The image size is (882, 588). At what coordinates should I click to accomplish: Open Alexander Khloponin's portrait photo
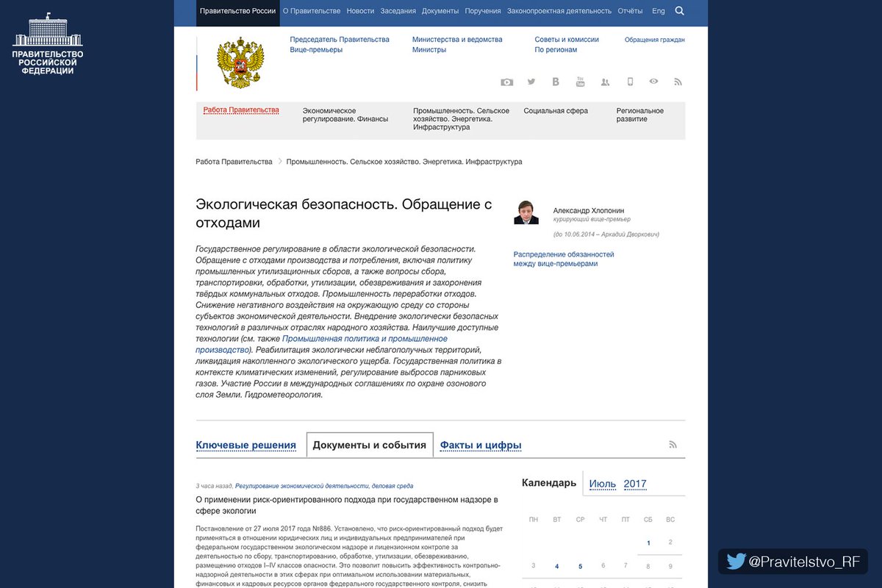point(526,212)
